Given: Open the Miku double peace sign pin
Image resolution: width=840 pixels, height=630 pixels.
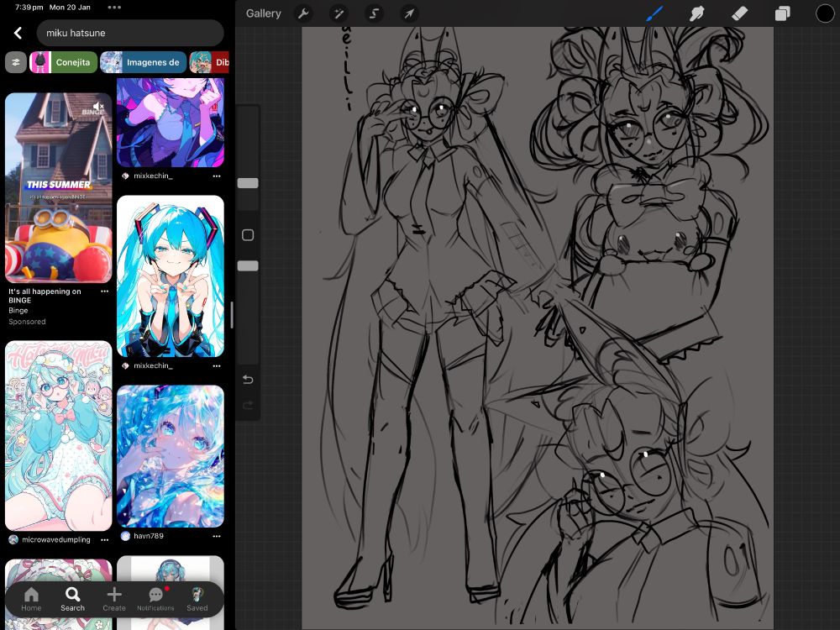Looking at the screenshot, I should tap(171, 276).
